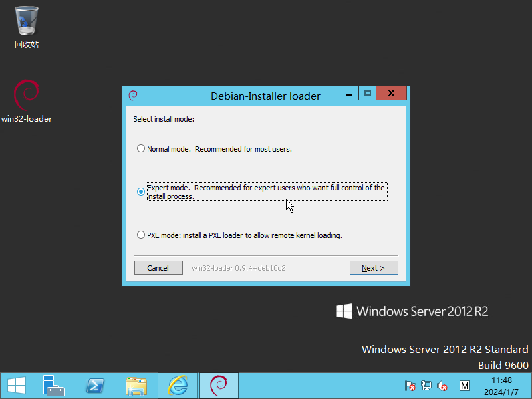The height and width of the screenshot is (399, 532).
Task: Select PXE mode radio button
Action: point(141,235)
